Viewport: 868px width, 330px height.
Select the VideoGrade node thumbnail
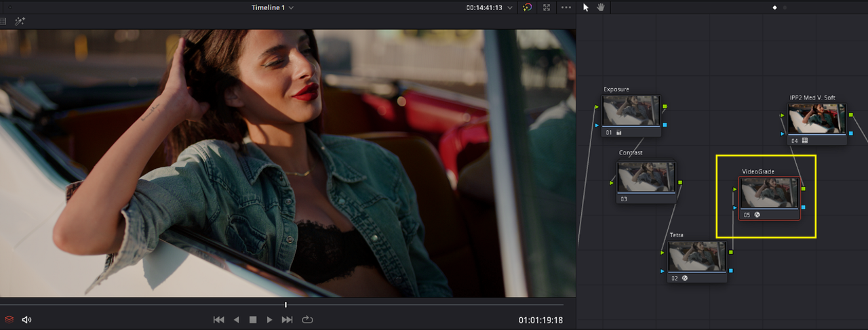coord(770,193)
